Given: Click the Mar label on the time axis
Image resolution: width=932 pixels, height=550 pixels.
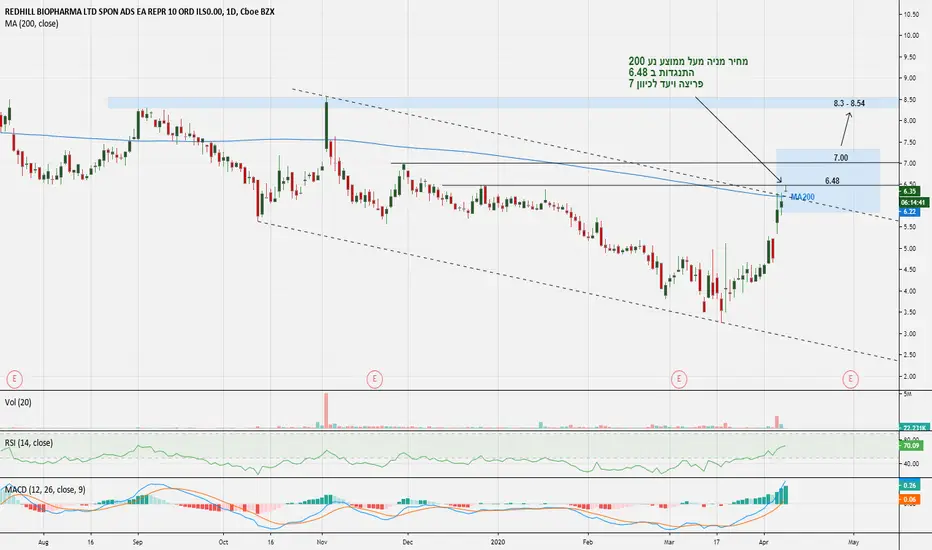Looking at the screenshot, I should 669,542.
